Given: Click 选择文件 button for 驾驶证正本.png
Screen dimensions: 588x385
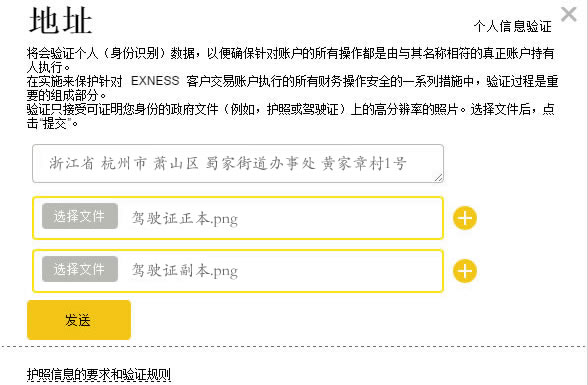Looking at the screenshot, I should tap(80, 216).
